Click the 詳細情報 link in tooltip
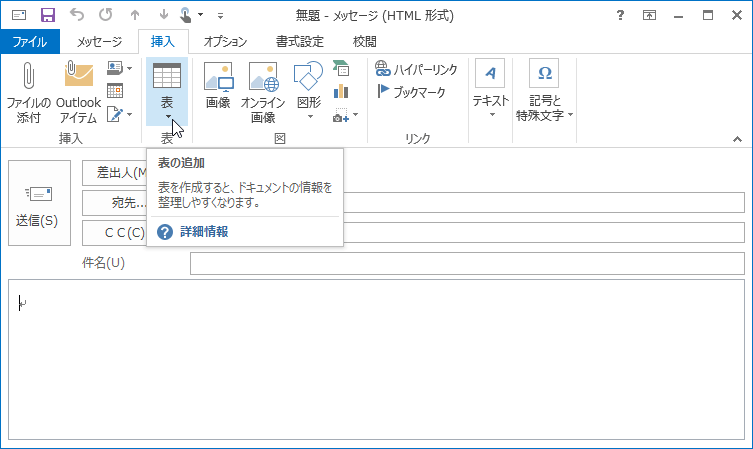Viewport: 753px width, 449px height. click(204, 232)
